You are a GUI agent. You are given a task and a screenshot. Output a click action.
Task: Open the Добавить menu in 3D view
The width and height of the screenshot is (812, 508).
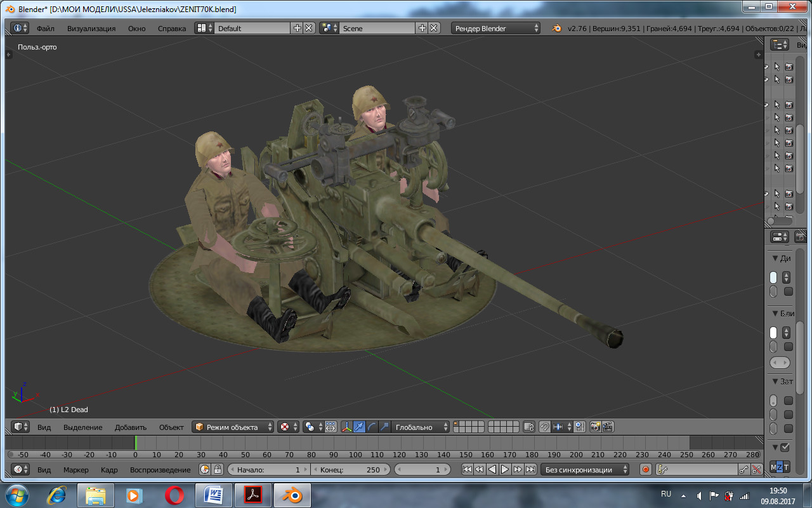click(x=131, y=427)
